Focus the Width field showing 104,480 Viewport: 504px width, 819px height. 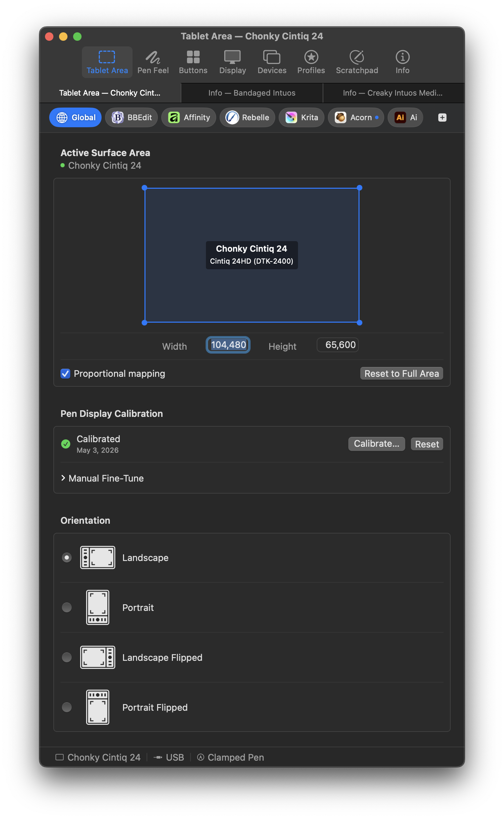228,345
